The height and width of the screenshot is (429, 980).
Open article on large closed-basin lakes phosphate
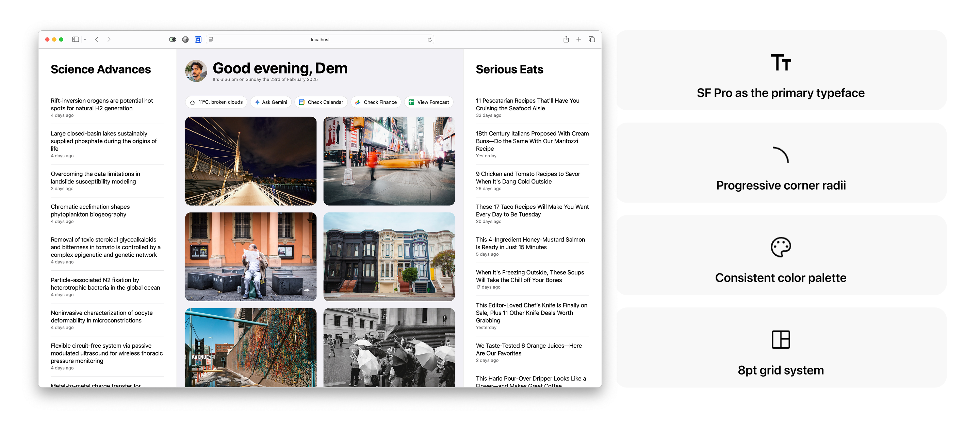pyautogui.click(x=108, y=144)
